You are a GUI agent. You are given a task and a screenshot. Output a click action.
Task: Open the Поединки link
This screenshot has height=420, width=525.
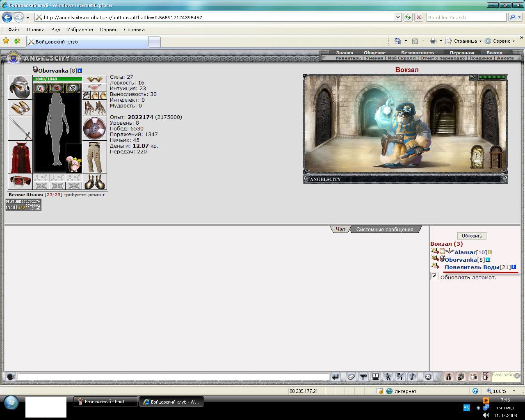[x=481, y=58]
